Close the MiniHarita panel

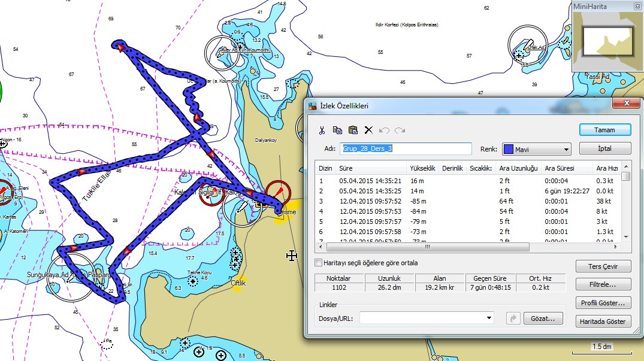click(637, 6)
